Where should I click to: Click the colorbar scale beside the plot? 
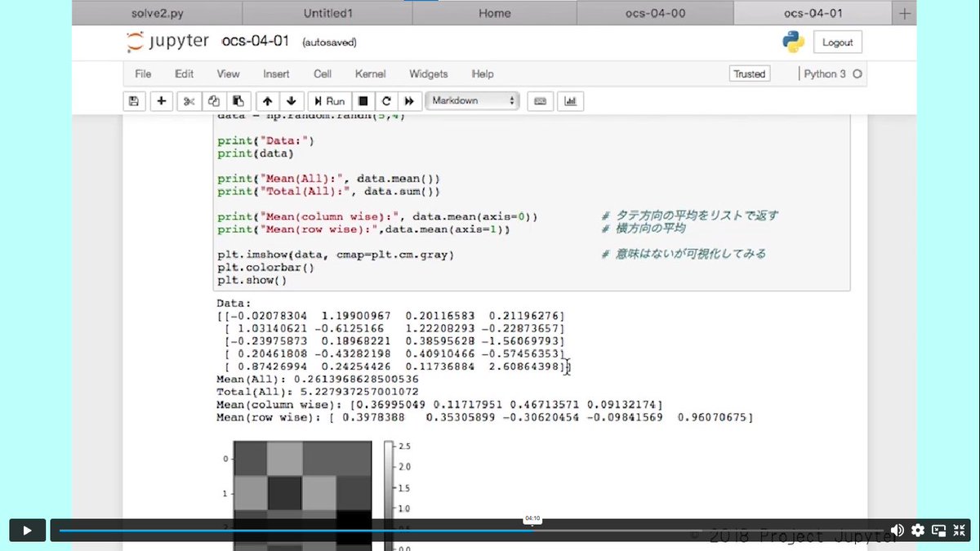click(388, 494)
